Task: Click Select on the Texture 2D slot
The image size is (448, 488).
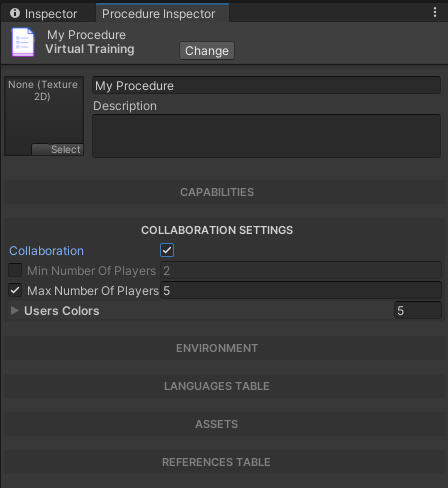Action: pyautogui.click(x=57, y=149)
